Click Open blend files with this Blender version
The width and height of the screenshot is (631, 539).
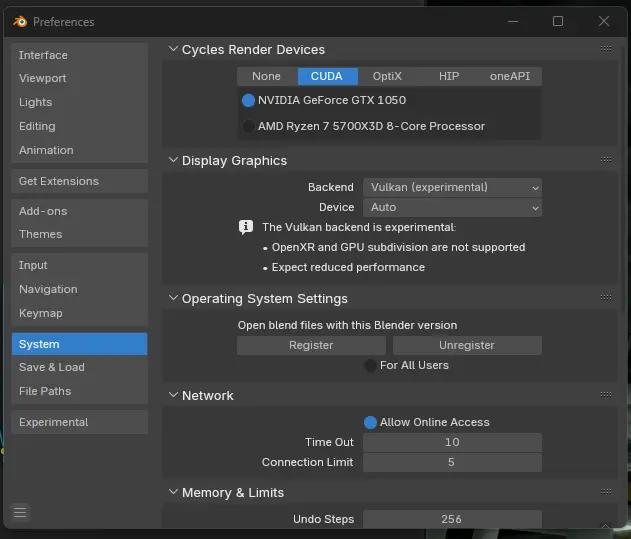(347, 325)
